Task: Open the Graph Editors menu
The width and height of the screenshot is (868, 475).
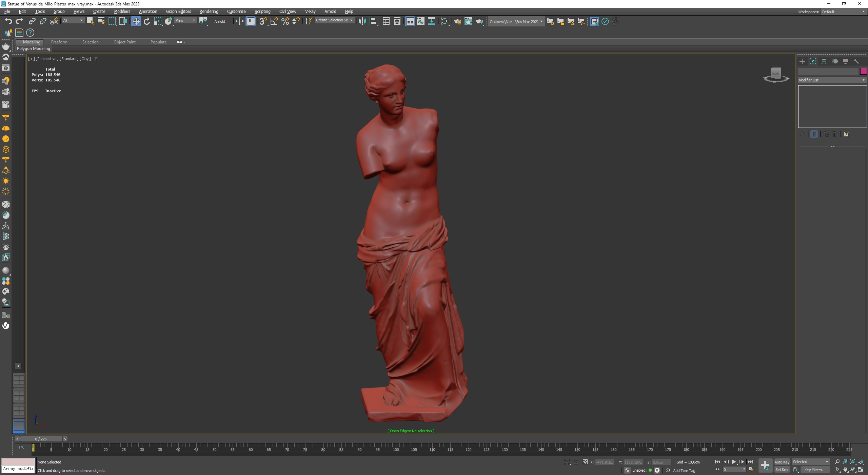Action: click(178, 12)
